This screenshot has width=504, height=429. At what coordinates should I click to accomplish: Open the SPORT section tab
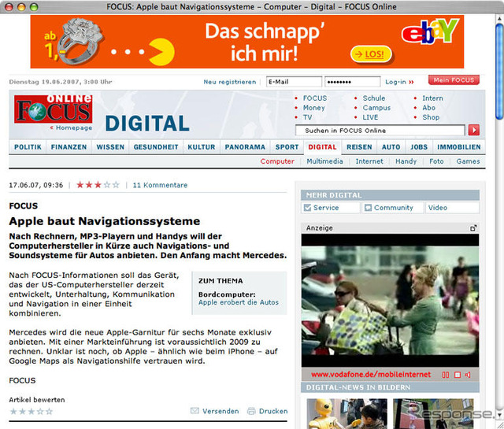pos(287,147)
